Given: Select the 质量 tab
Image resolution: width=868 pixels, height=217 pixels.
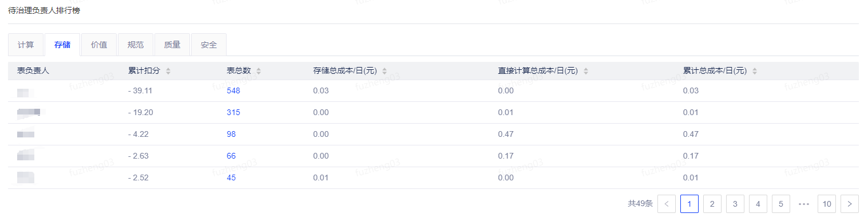Looking at the screenshot, I should 172,45.
